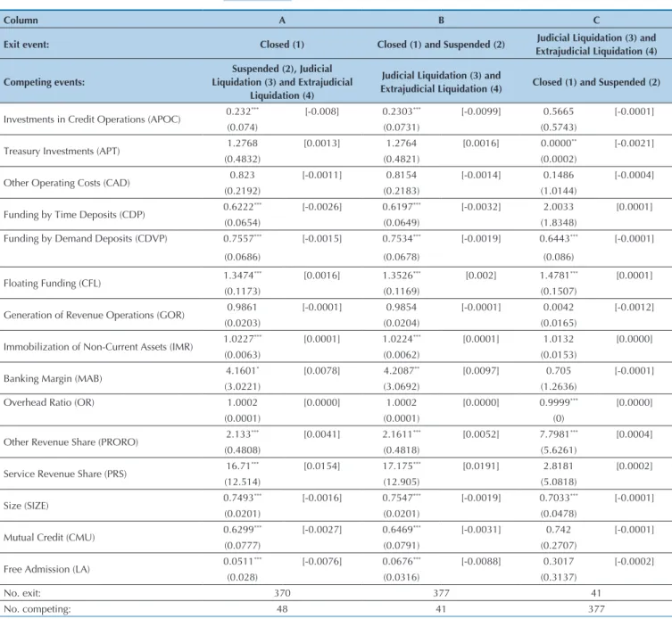Select the IMR column A value 1.0227
Screen dimensions: 672x619
242,338
